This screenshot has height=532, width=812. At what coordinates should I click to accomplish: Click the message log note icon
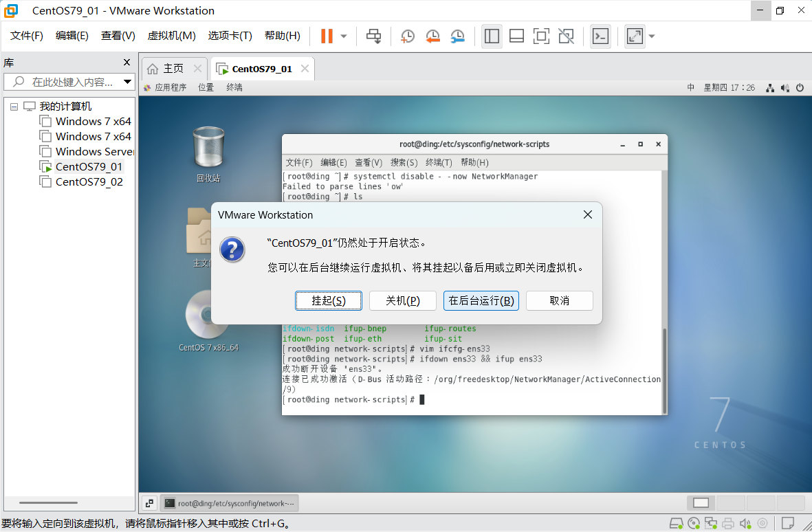[x=788, y=524]
